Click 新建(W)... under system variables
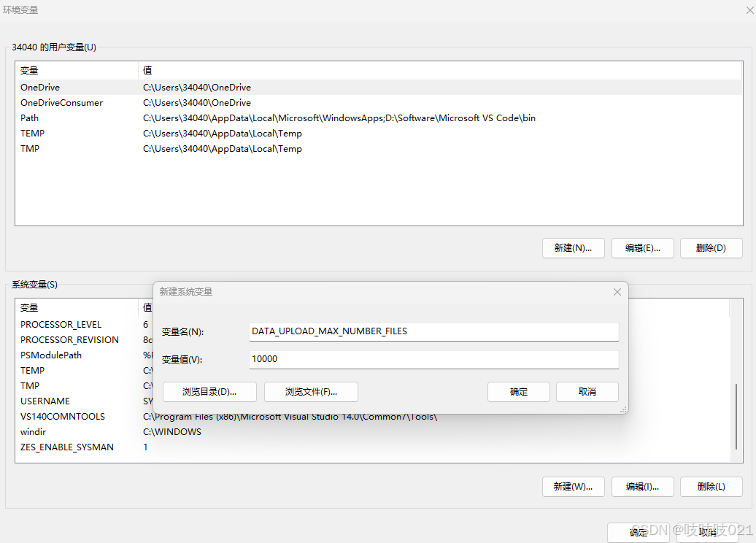756x543 pixels. 573,487
